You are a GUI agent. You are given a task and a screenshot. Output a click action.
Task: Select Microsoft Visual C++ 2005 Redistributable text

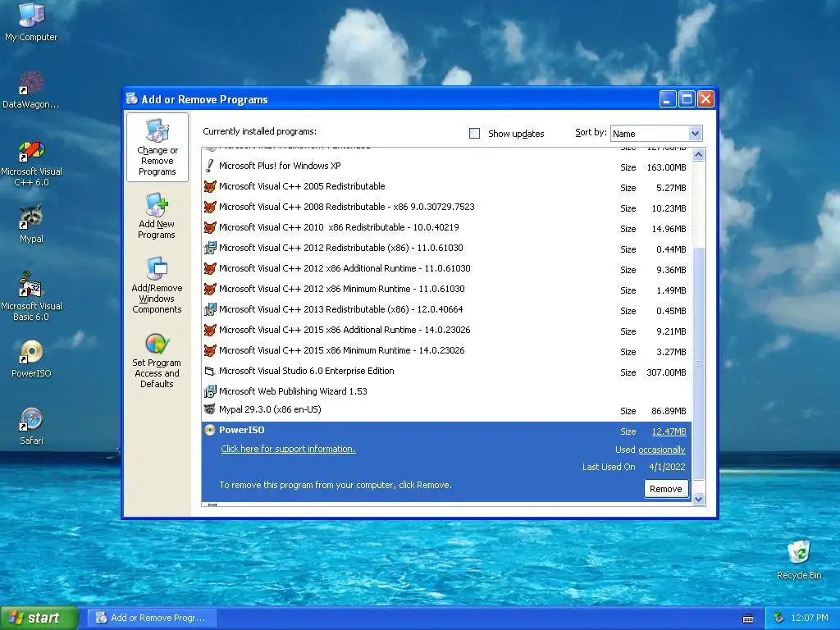(x=302, y=186)
